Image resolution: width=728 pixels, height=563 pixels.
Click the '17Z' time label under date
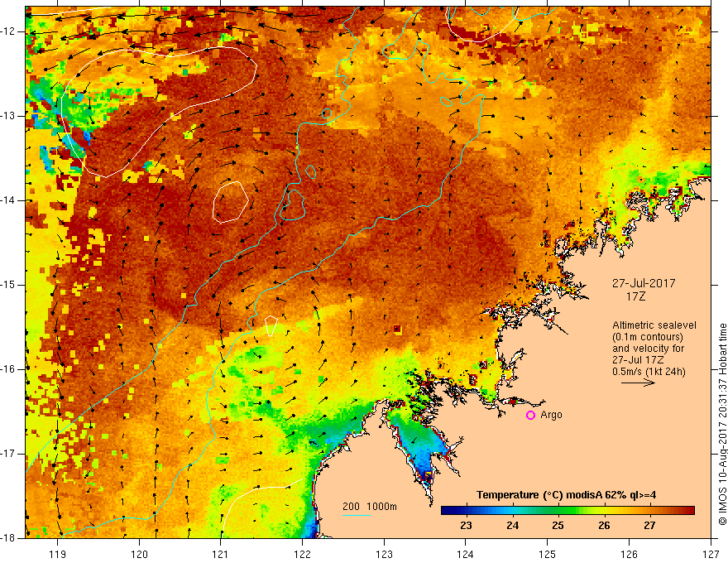click(635, 296)
